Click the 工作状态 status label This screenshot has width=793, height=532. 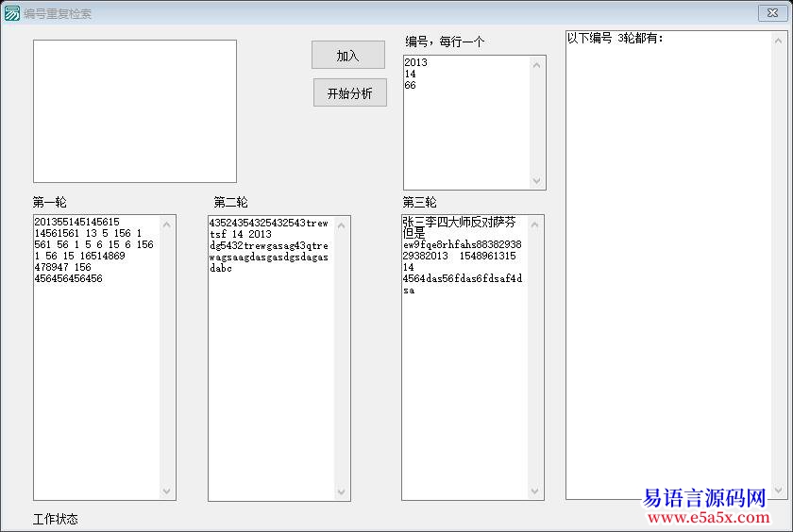[x=56, y=519]
